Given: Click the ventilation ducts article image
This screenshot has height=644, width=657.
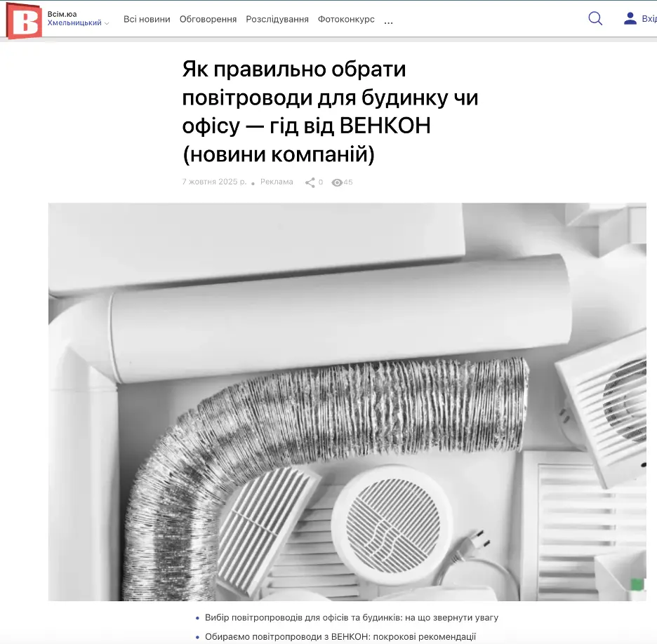Looking at the screenshot, I should (x=347, y=402).
